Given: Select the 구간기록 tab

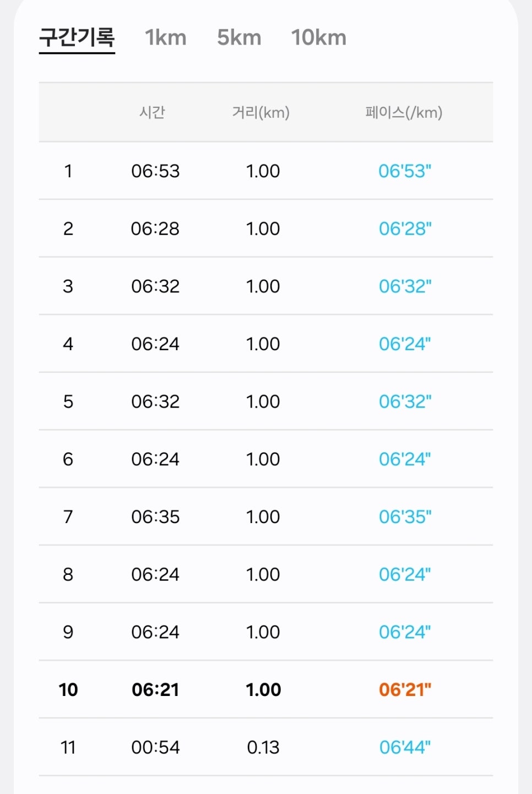Looking at the screenshot, I should pos(77,38).
